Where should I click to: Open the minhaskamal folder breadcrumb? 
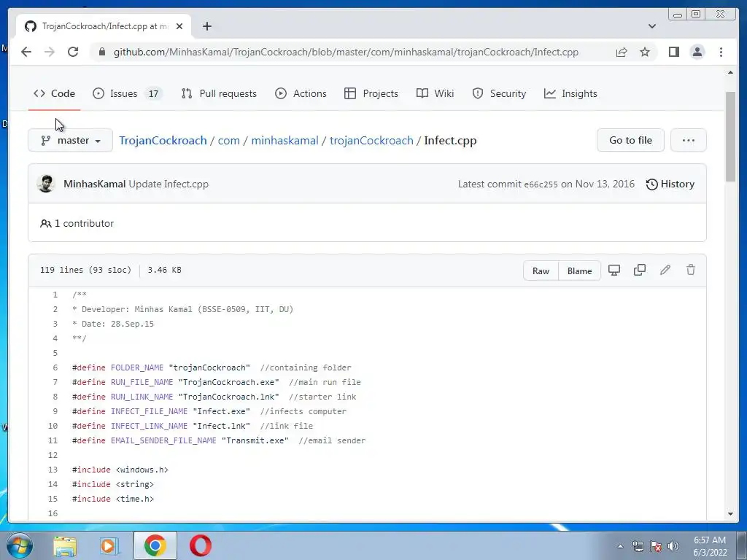(285, 141)
